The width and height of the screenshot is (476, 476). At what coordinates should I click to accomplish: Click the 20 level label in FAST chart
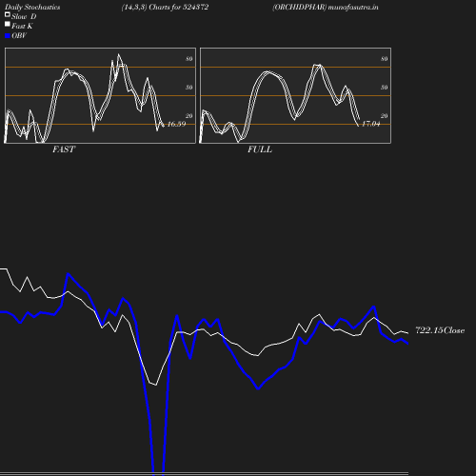coord(189,116)
